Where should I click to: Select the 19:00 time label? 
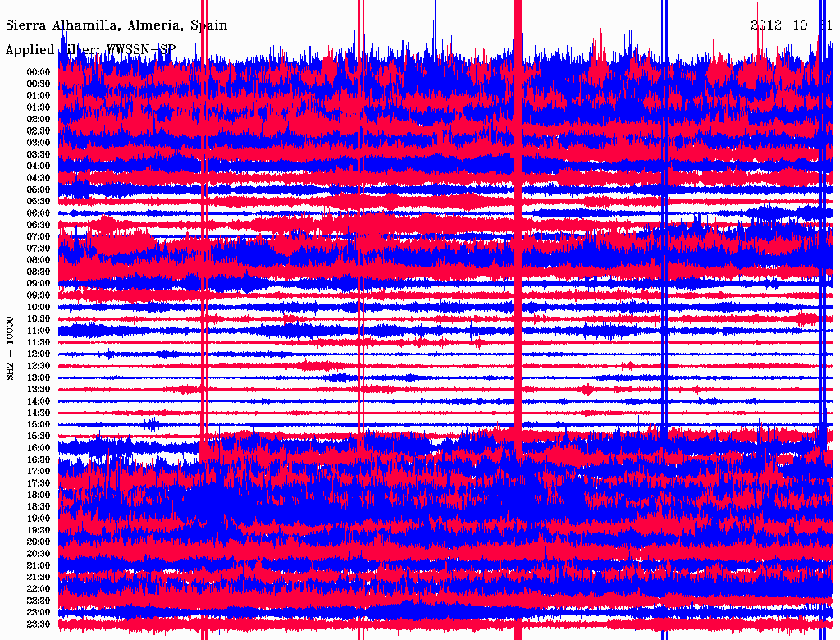38,519
